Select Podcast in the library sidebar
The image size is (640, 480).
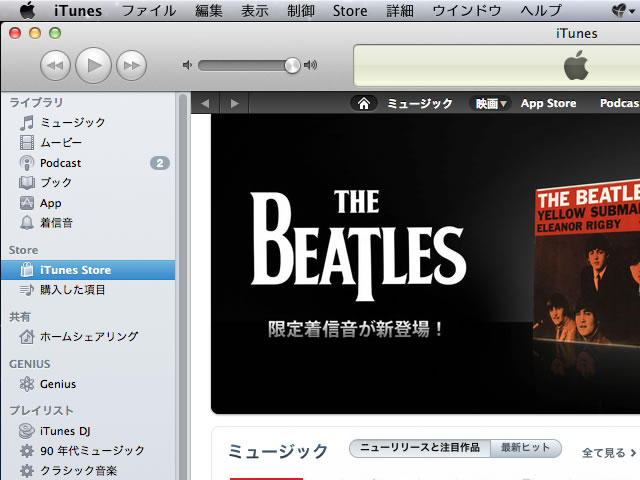[88, 163]
